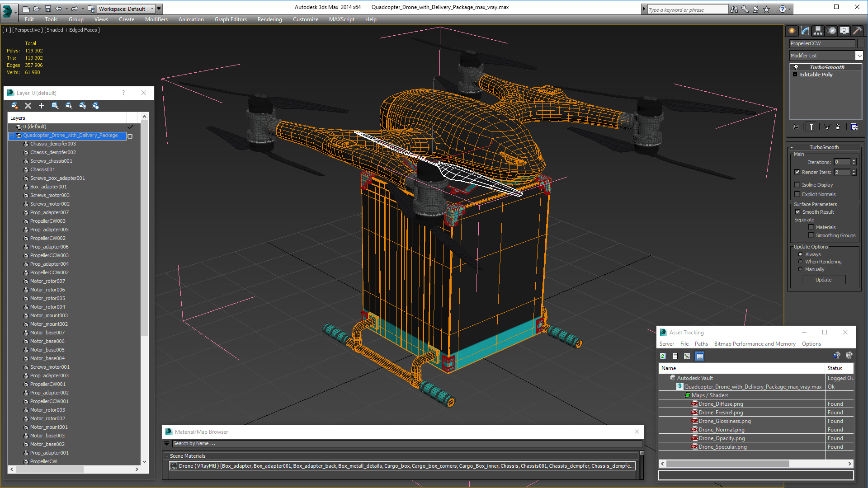The height and width of the screenshot is (488, 868).
Task: Select the Manually update option
Action: click(801, 269)
